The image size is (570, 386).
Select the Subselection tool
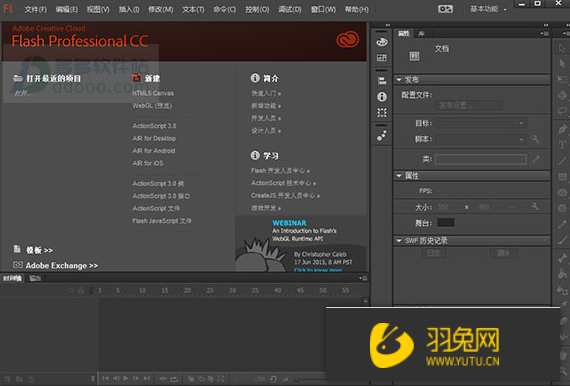pos(562,64)
